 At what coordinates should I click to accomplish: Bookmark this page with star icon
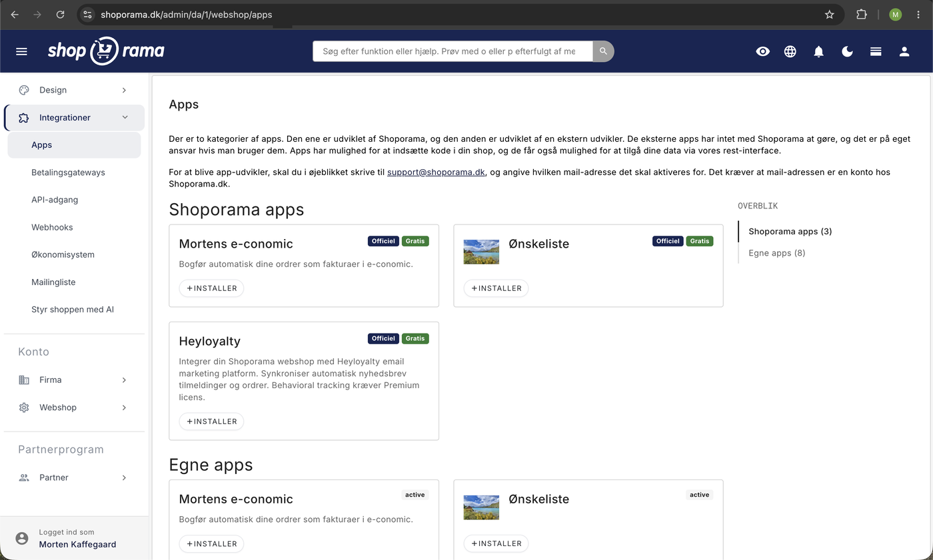point(830,14)
